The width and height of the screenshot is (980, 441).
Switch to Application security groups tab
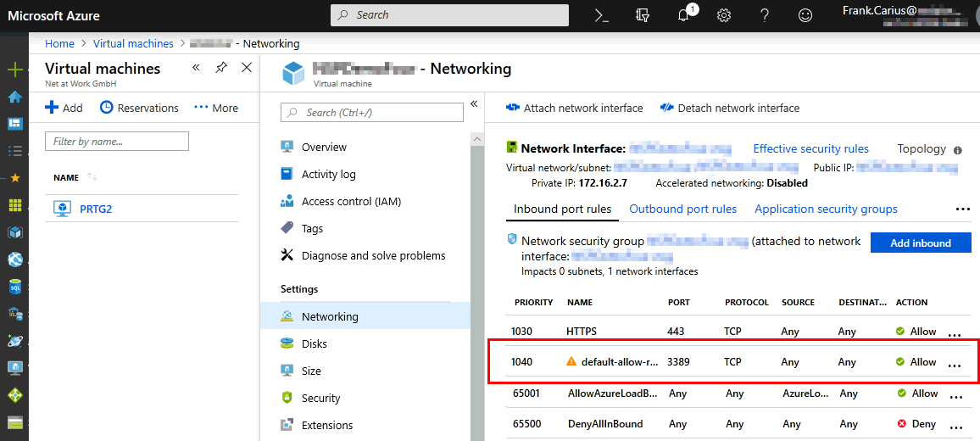pos(827,209)
